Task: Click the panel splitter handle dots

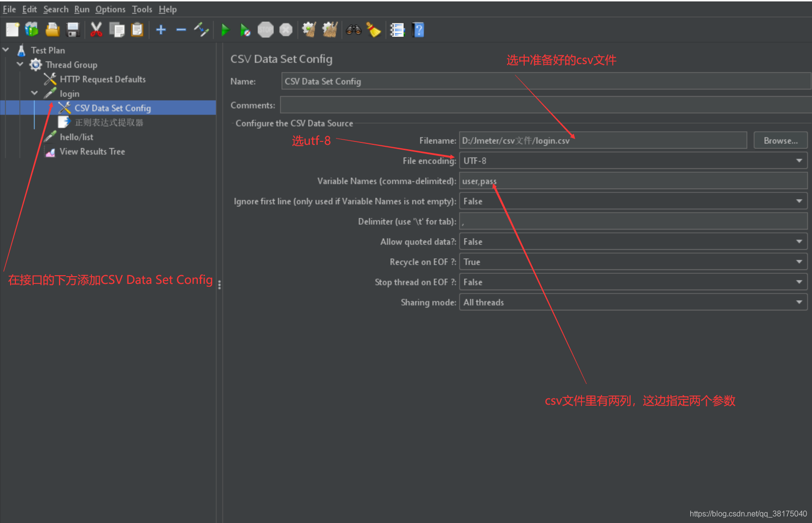Action: click(x=219, y=285)
